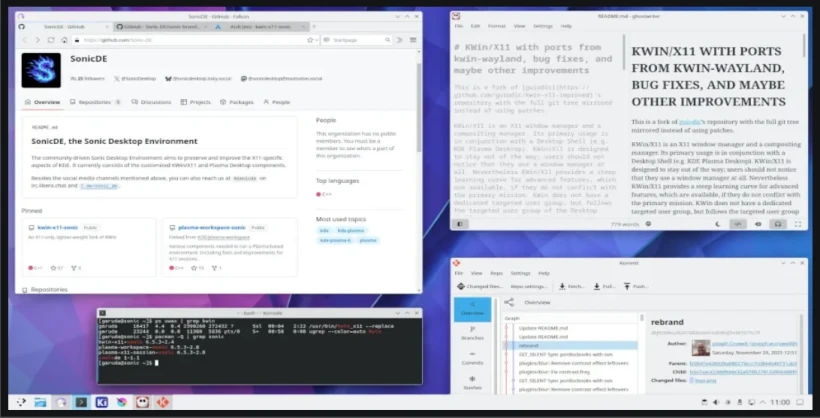This screenshot has width=820, height=418.
Task: Open the plasma-workspace-sonic pinned repository link
Action: (211, 228)
